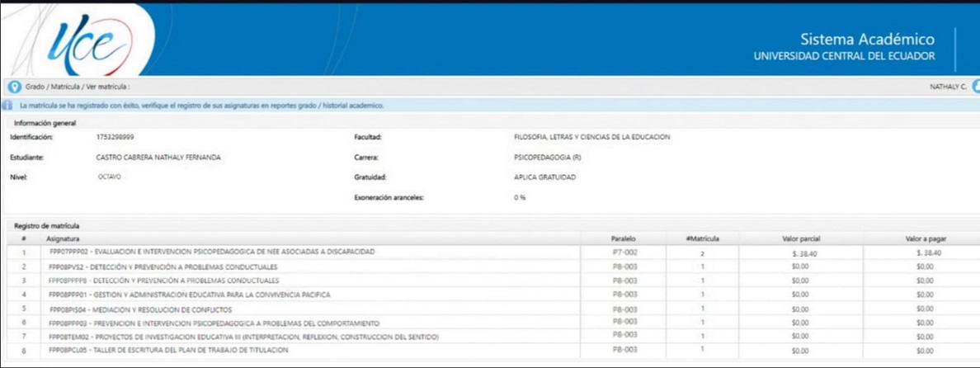Open the NATHALY C. user name

tap(948, 87)
